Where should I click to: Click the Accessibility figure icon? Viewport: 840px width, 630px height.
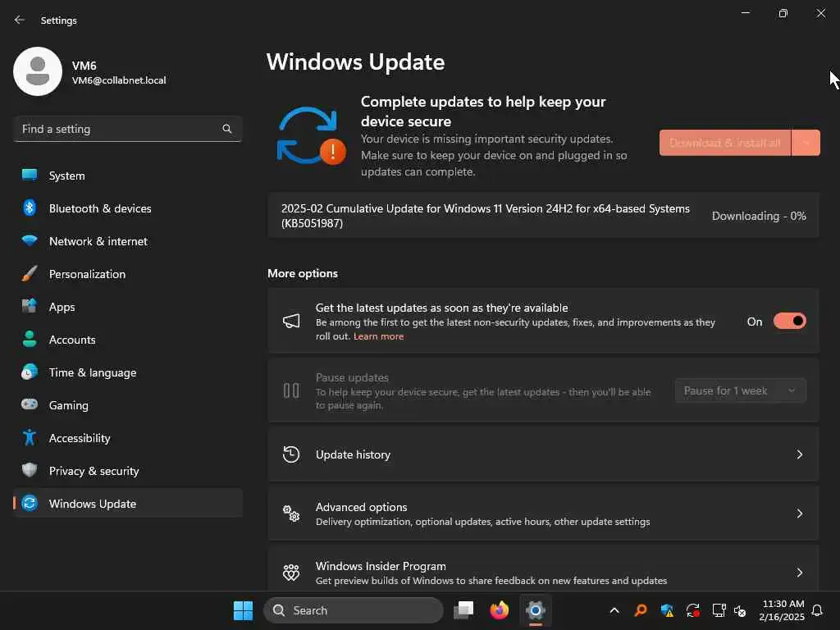click(x=30, y=438)
